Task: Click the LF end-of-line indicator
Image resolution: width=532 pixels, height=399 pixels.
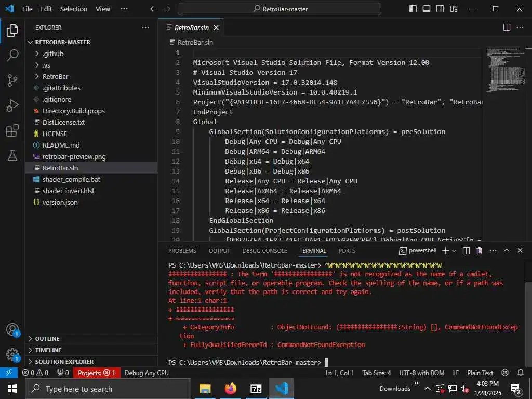Action: pos(456,373)
